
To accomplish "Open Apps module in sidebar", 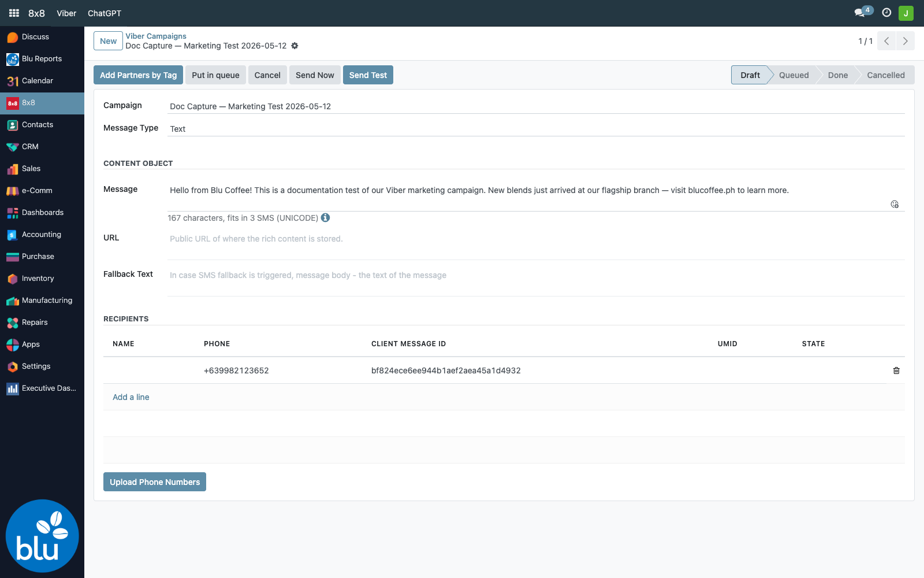I will click(x=42, y=344).
